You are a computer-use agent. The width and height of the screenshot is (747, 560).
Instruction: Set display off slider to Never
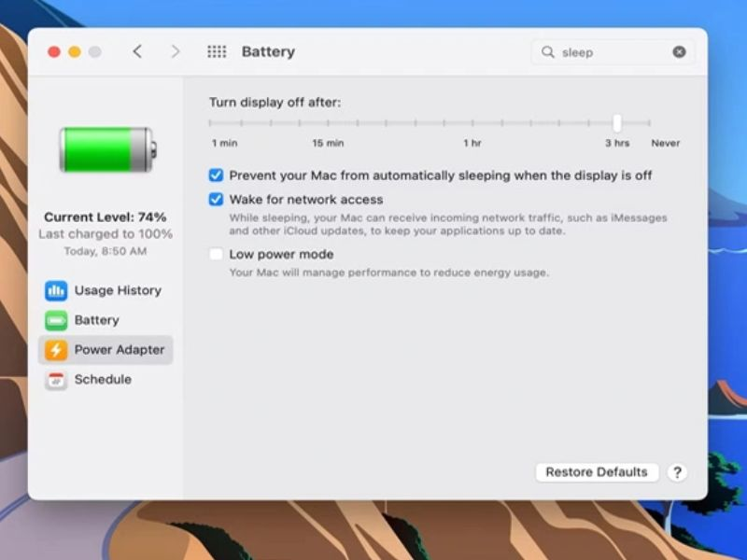coord(649,123)
